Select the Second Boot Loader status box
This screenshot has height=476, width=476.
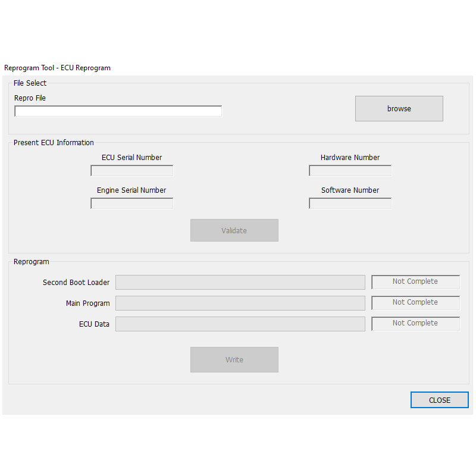point(415,282)
